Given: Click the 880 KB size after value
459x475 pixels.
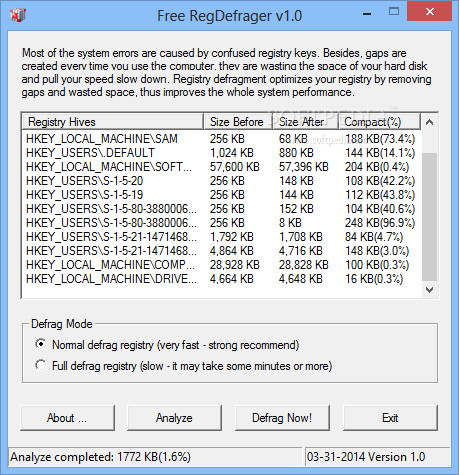Looking at the screenshot, I should click(x=296, y=153).
